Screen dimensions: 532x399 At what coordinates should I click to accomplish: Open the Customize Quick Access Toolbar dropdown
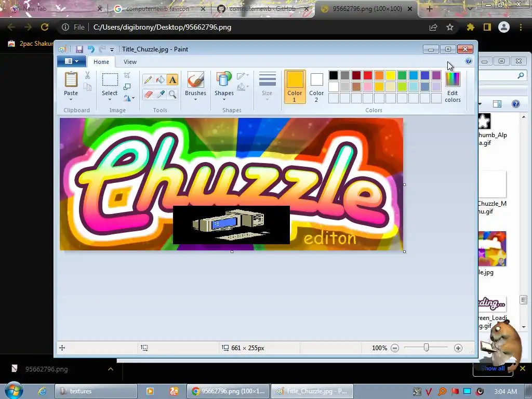[x=112, y=49]
